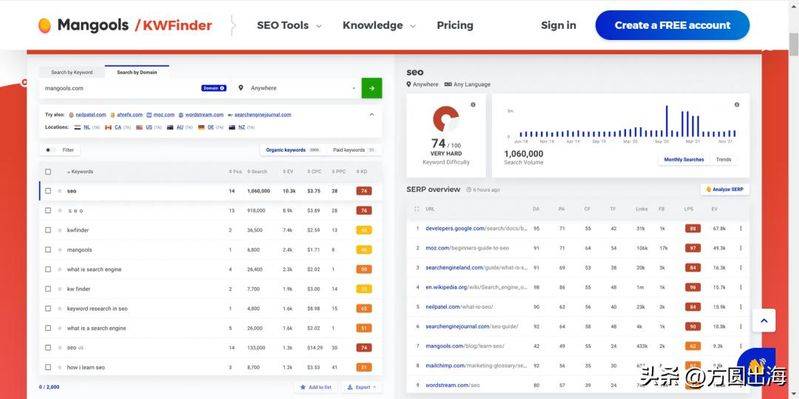Open row menu for en.wikipedia.org result

point(740,287)
